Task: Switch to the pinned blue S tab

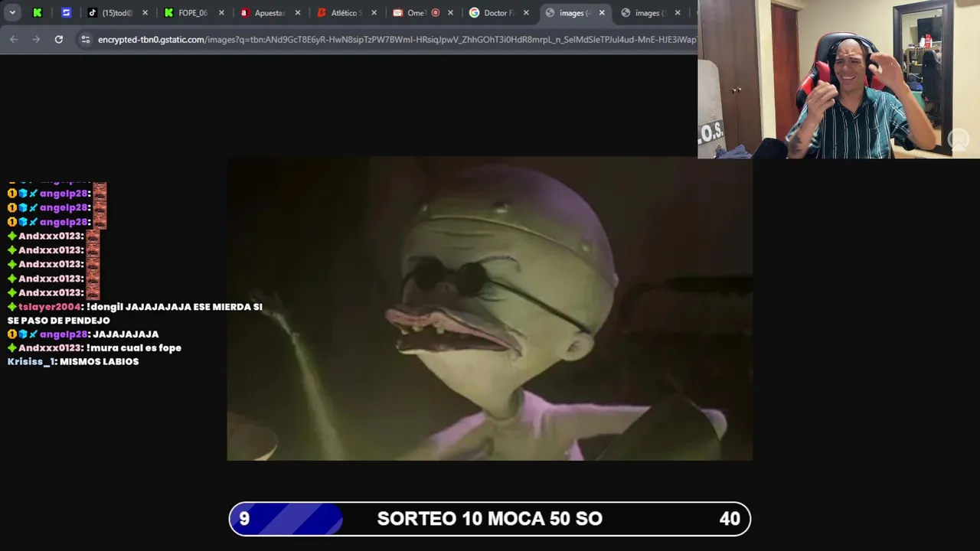Action: (66, 13)
